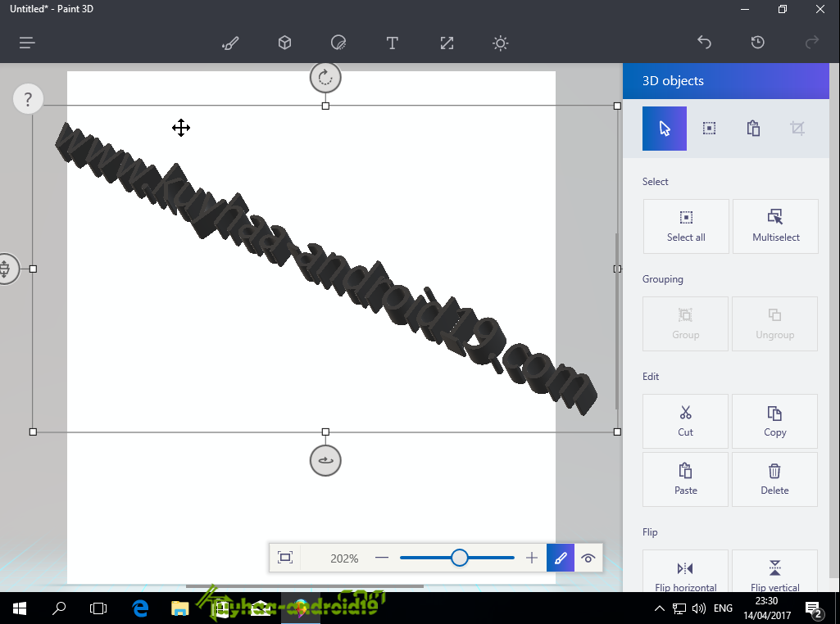This screenshot has width=840, height=624.
Task: Enable Multiselect
Action: click(775, 226)
